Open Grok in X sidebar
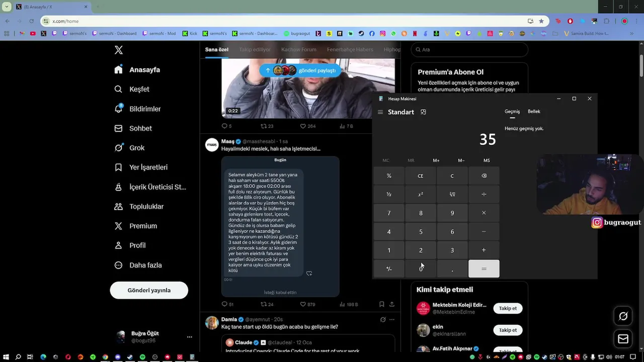The height and width of the screenshot is (362, 644). (129, 148)
